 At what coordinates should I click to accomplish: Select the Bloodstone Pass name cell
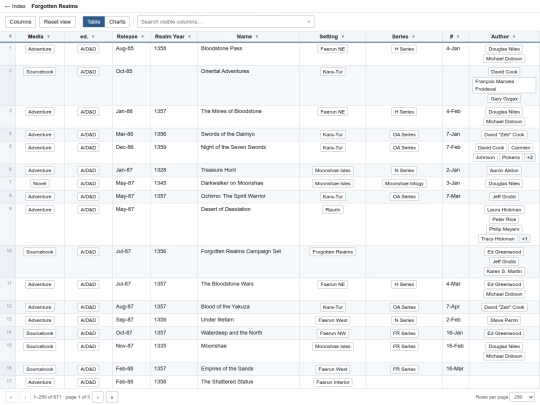click(248, 54)
